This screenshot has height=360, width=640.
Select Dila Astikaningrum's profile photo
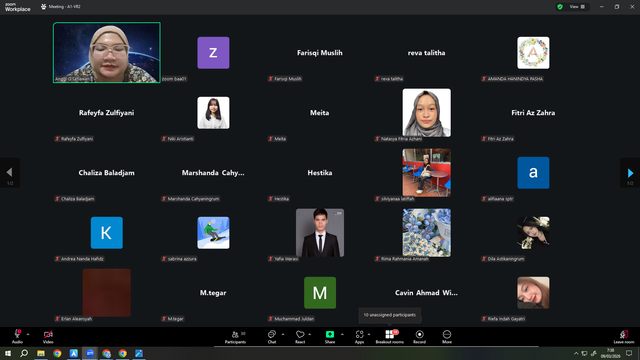533,233
